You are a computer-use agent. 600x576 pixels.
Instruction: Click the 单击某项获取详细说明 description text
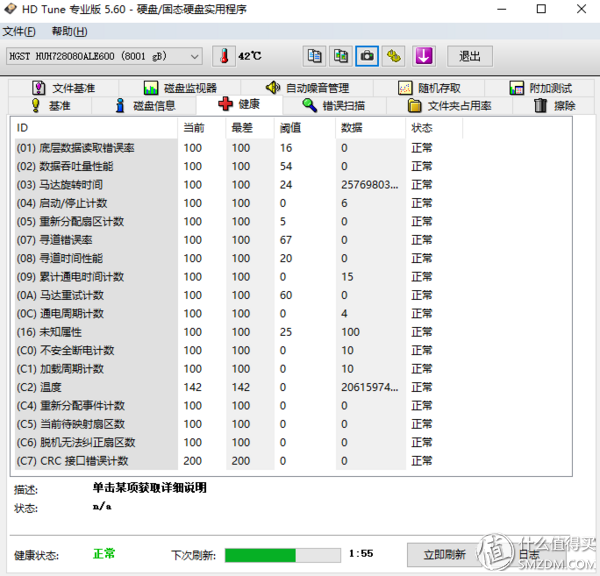[x=150, y=488]
